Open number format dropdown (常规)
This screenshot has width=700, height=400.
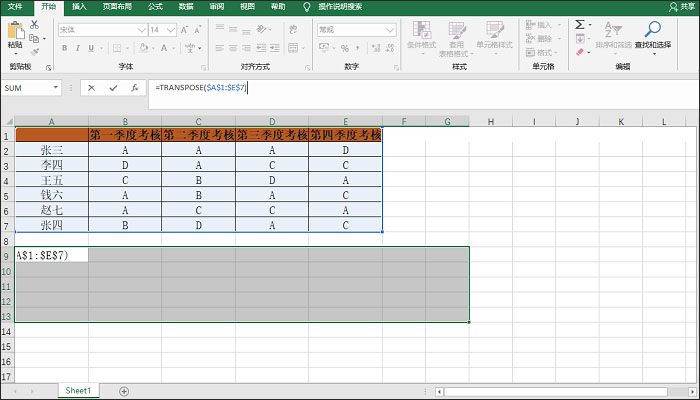[390, 30]
